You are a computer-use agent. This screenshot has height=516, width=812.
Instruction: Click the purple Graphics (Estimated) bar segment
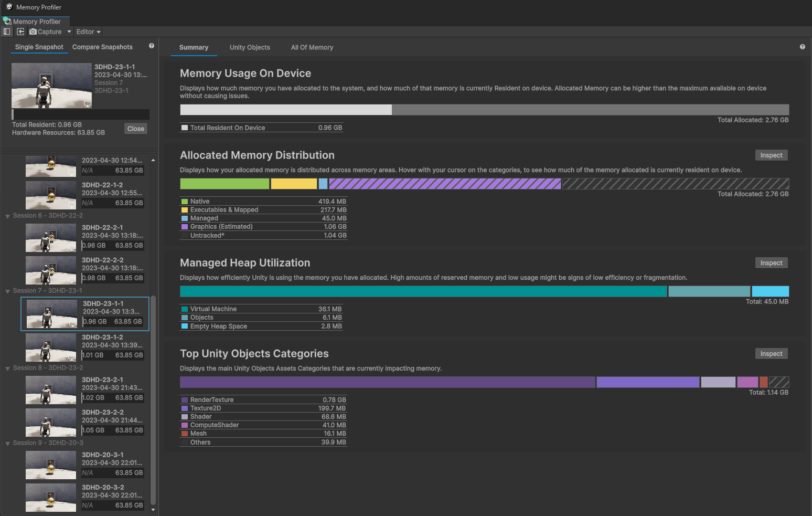point(444,184)
